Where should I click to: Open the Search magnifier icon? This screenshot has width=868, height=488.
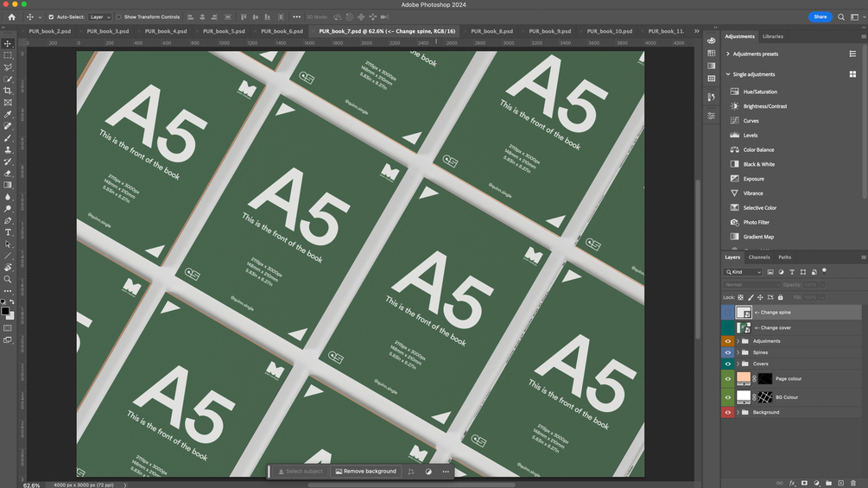pos(841,17)
